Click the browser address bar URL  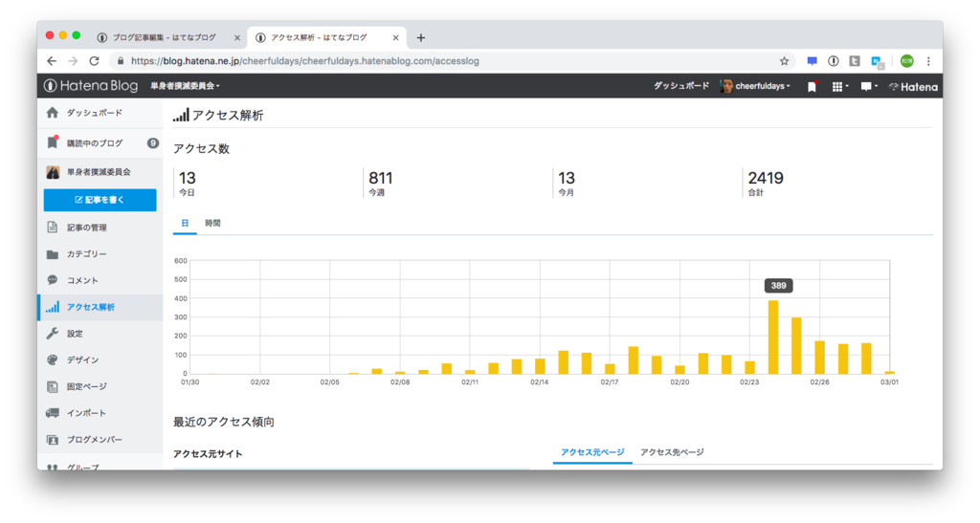point(305,61)
